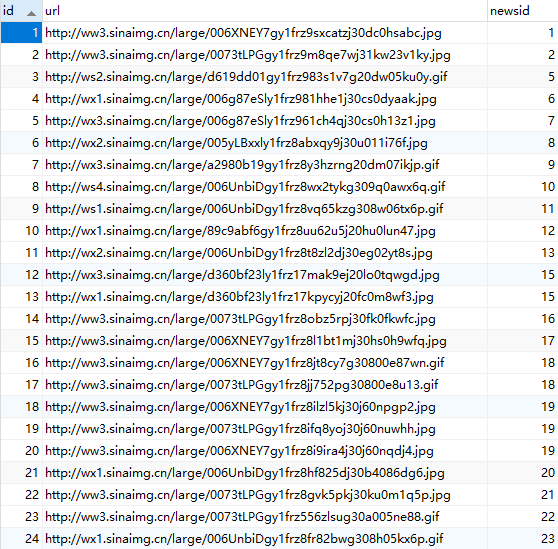Click newsid cell with value 20
This screenshot has width=558, height=549.
(522, 473)
